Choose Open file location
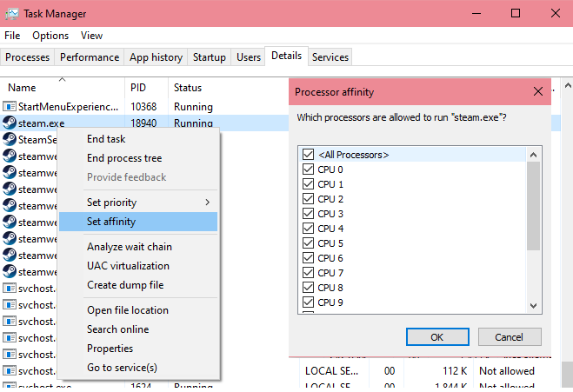The width and height of the screenshot is (573, 392). click(138, 310)
